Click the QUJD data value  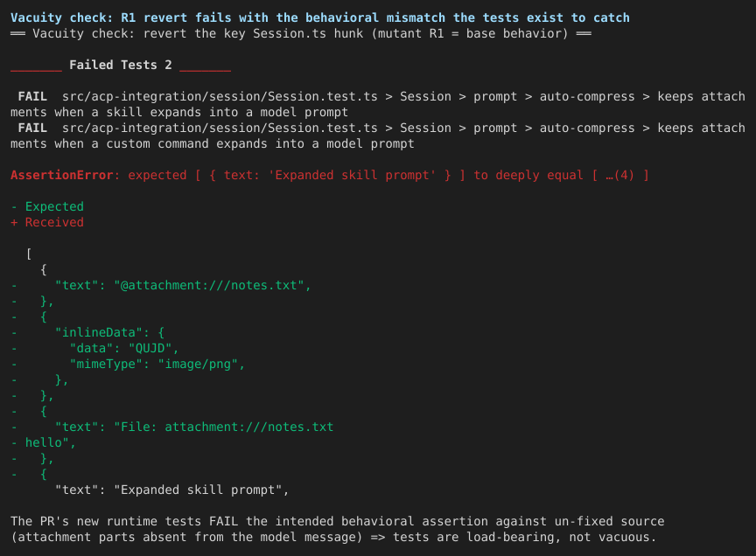tap(150, 348)
